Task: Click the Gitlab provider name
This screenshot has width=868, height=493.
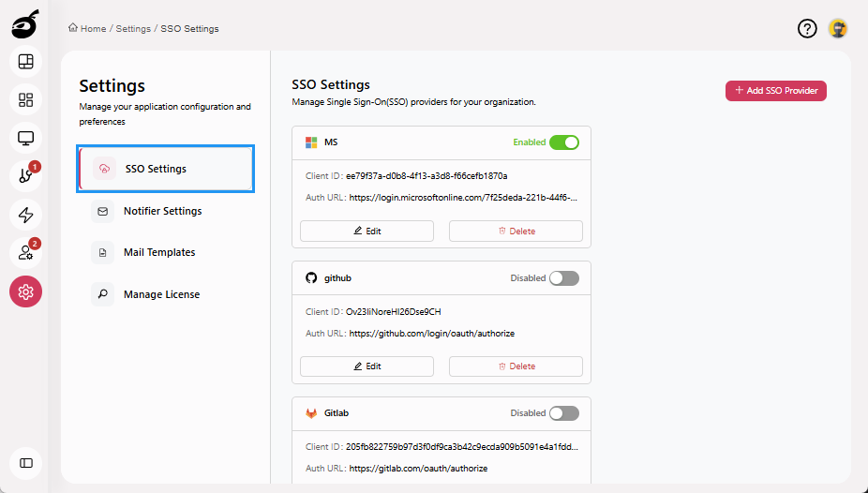Action: (336, 412)
